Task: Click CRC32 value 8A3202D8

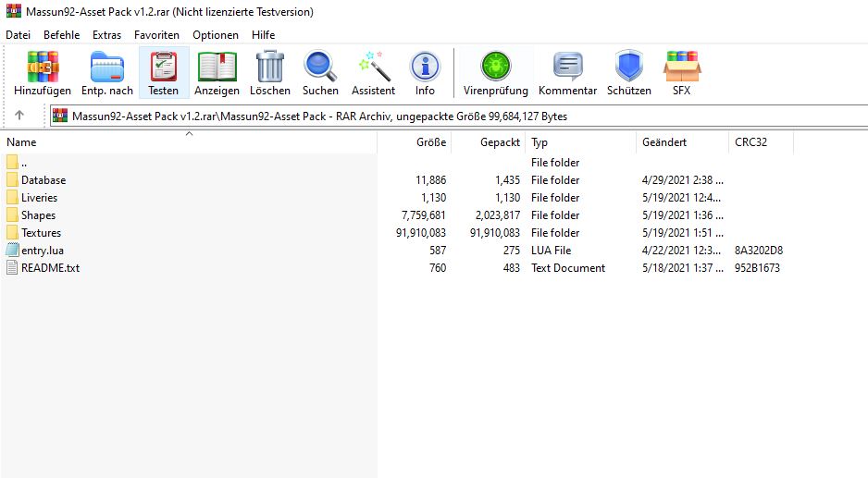Action: [x=759, y=250]
